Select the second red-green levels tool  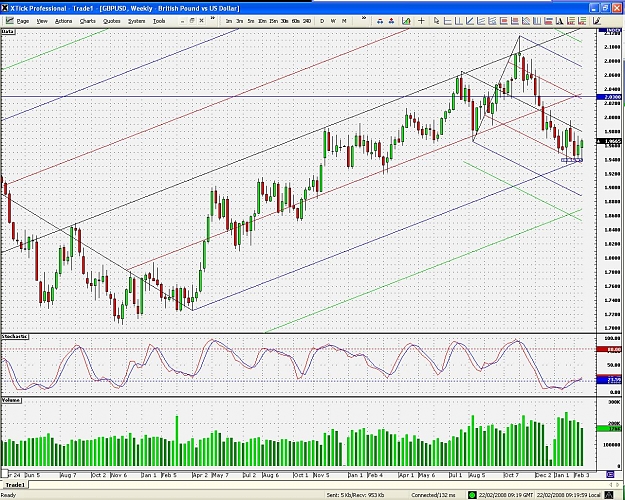click(582, 21)
